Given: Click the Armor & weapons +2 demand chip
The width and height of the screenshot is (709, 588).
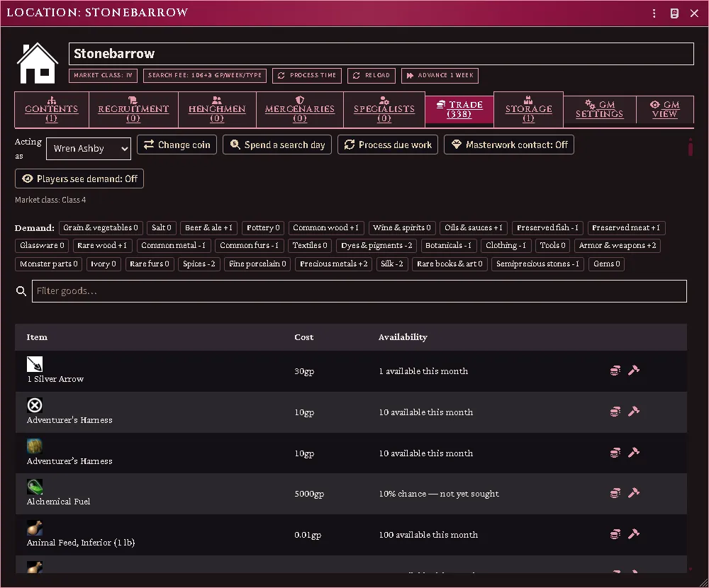Looking at the screenshot, I should tap(618, 245).
